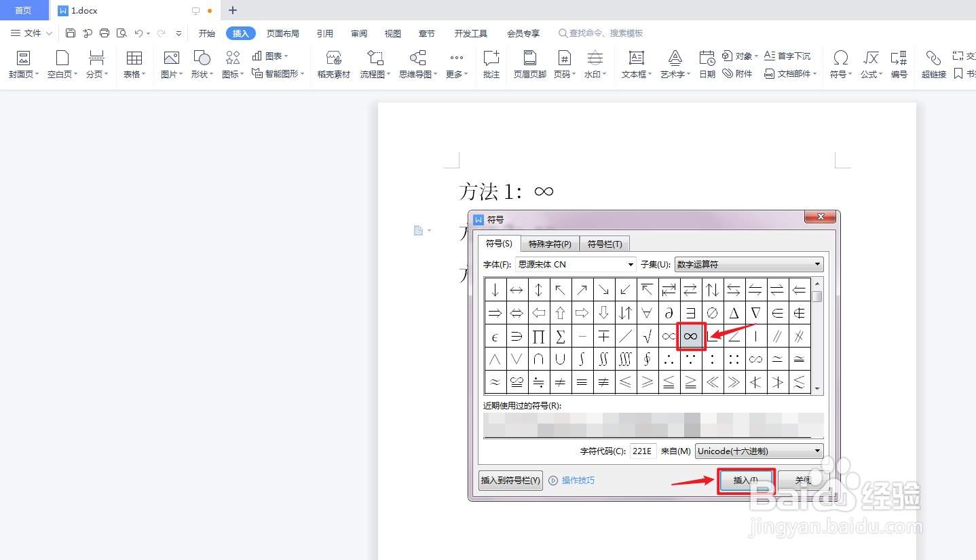976x560 pixels.
Task: Click the 字符代码 character code field
Action: [x=643, y=451]
